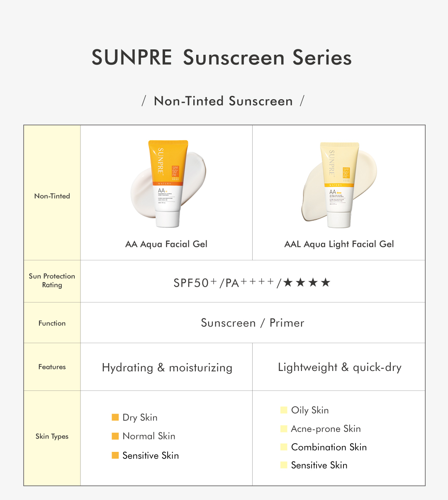
Task: Click the yellow square beside Oily Skin
Action: 284,410
